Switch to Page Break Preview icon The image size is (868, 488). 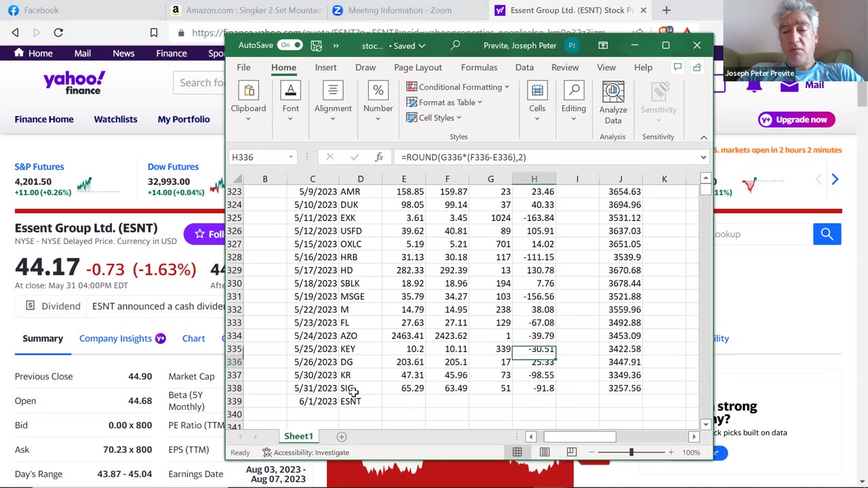(x=572, y=452)
